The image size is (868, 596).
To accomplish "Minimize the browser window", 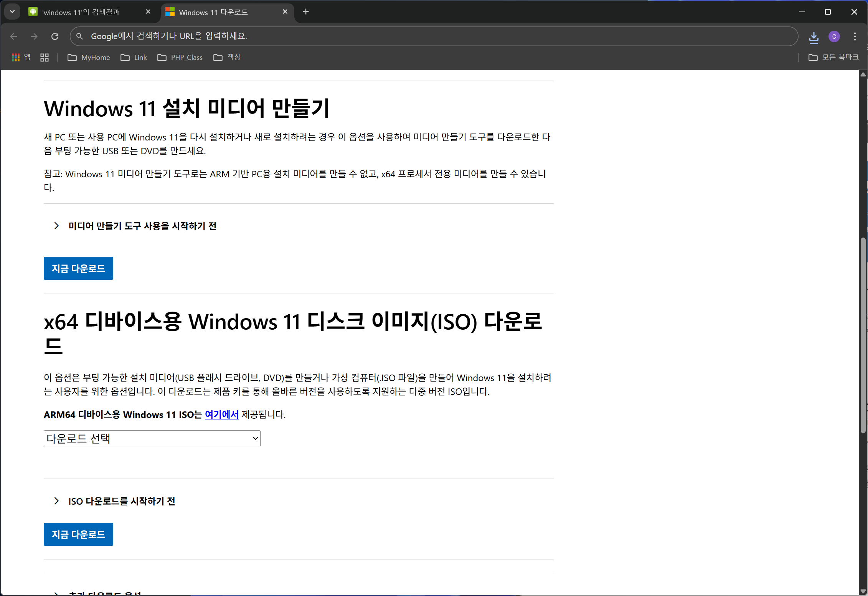I will 802,12.
